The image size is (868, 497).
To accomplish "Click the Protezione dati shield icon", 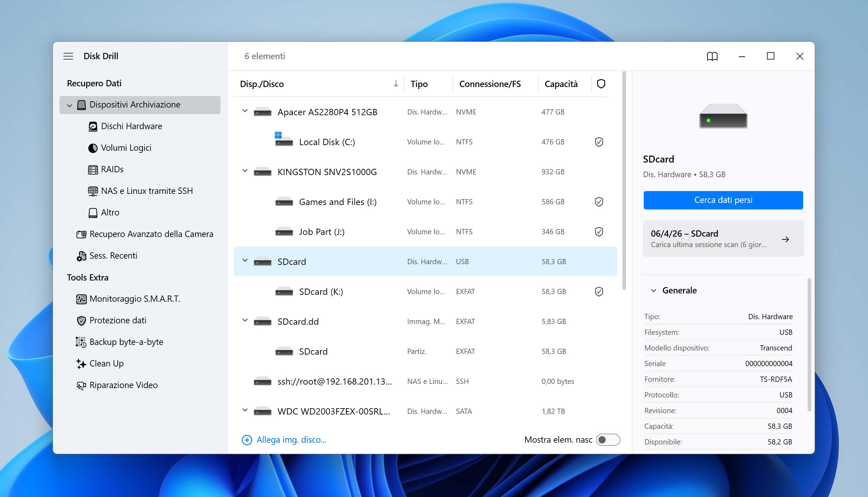I will [81, 321].
